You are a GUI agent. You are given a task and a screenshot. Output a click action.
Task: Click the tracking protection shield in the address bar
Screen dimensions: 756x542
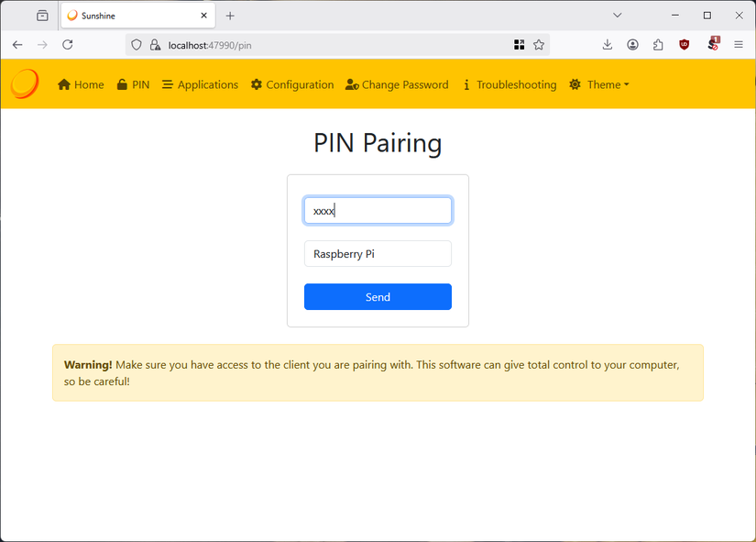(x=136, y=44)
